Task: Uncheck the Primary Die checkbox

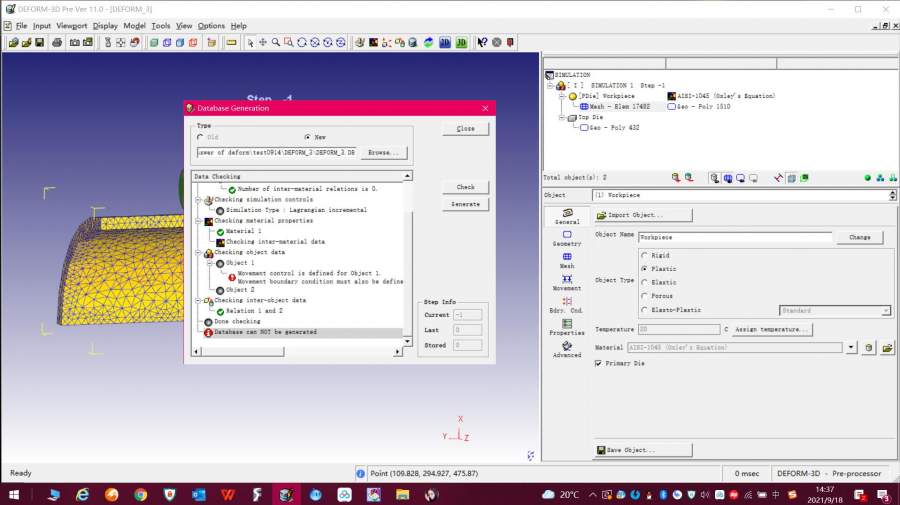Action: 599,364
